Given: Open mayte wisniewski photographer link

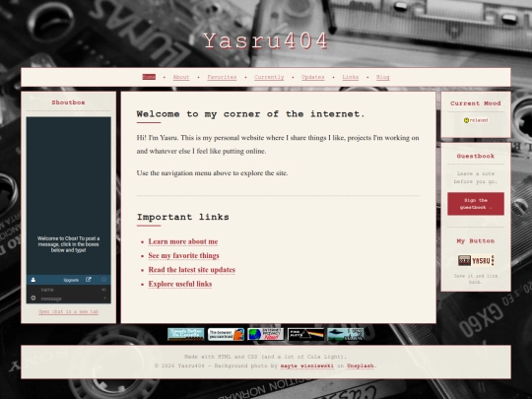Looking at the screenshot, I should tap(307, 366).
